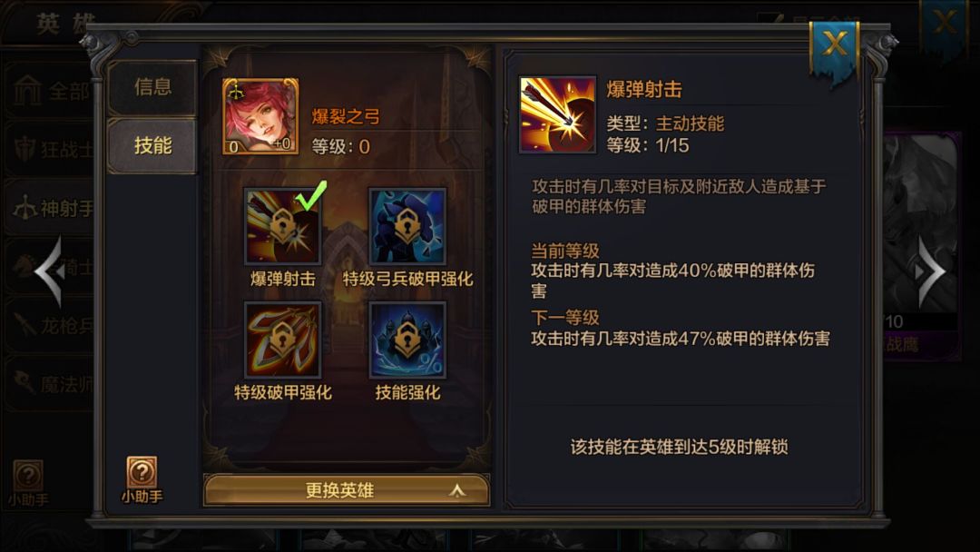
Task: Select the 爆弹射击 skill icon
Action: point(282,227)
